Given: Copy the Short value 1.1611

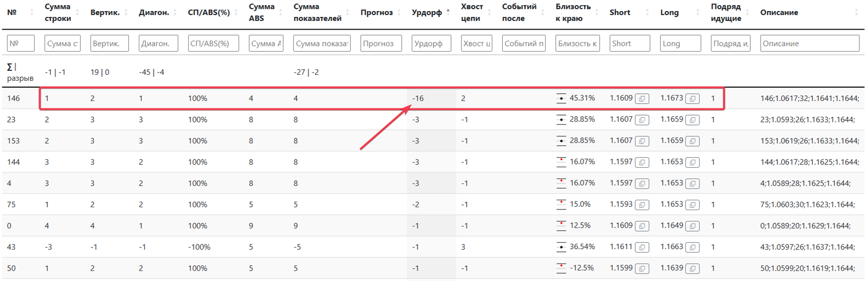Looking at the screenshot, I should point(642,247).
